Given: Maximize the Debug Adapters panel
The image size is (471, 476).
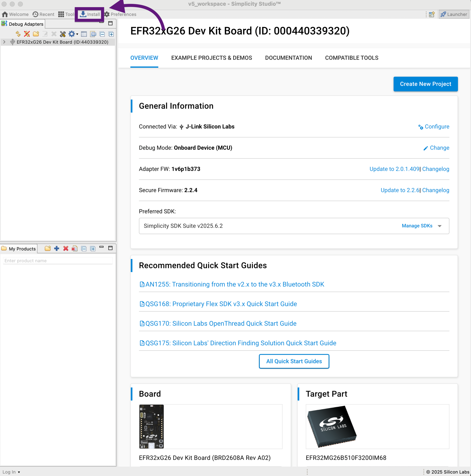Looking at the screenshot, I should (x=110, y=23).
